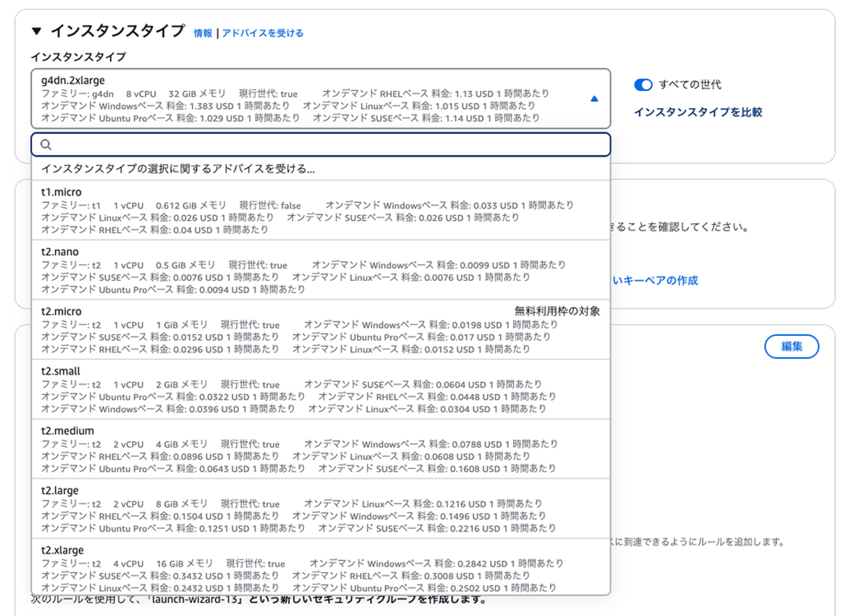Pick the t2.micro free tier instance
Viewport: 841px width, 616px height.
pyautogui.click(x=321, y=329)
